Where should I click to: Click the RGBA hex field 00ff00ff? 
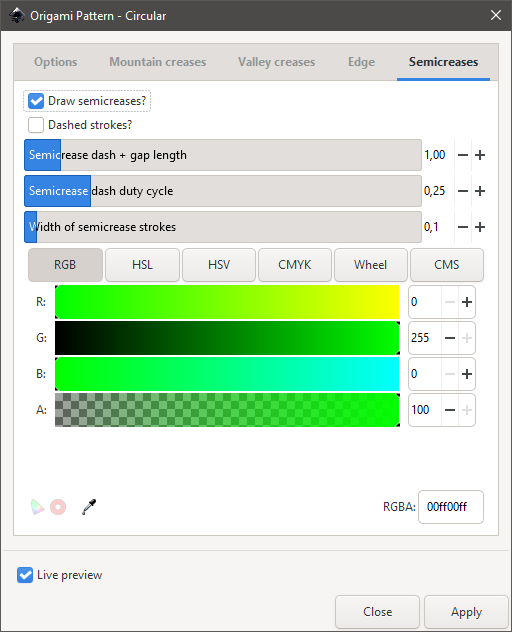click(x=451, y=507)
